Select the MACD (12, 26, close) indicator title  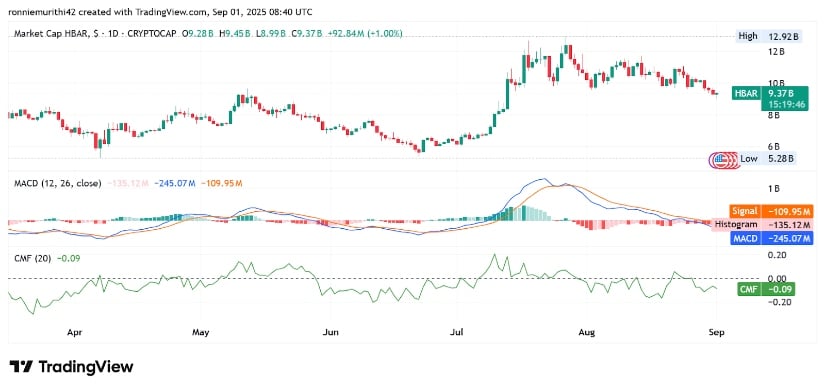(57, 183)
